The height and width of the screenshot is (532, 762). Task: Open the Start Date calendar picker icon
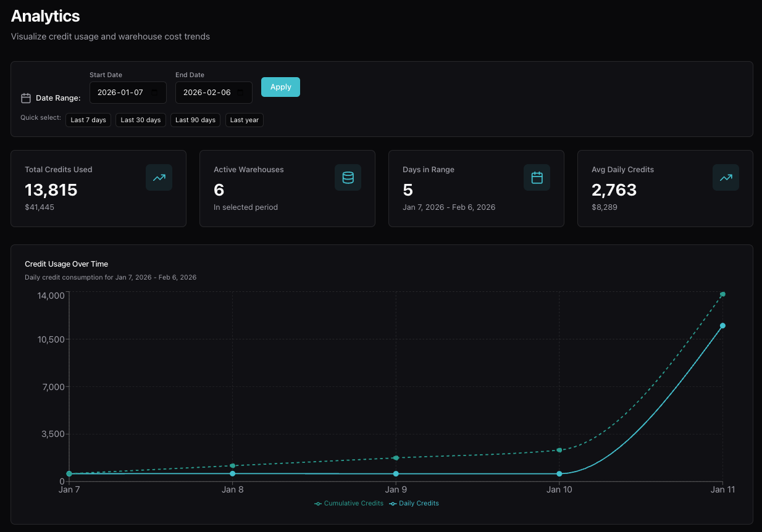click(x=154, y=93)
